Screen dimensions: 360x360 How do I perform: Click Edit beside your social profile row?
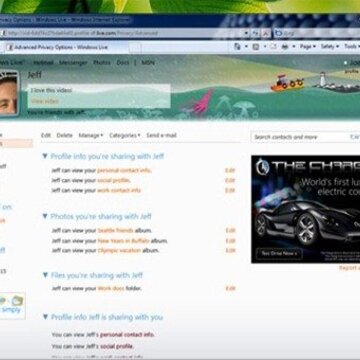(230, 180)
